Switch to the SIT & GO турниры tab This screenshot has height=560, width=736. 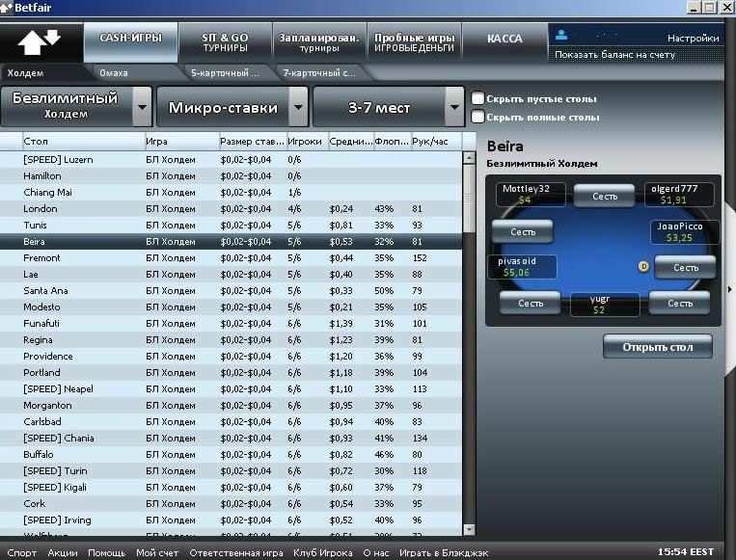pos(225,42)
